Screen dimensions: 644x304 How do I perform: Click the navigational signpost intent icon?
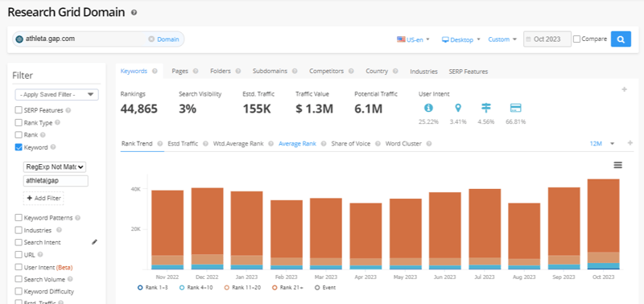point(486,108)
